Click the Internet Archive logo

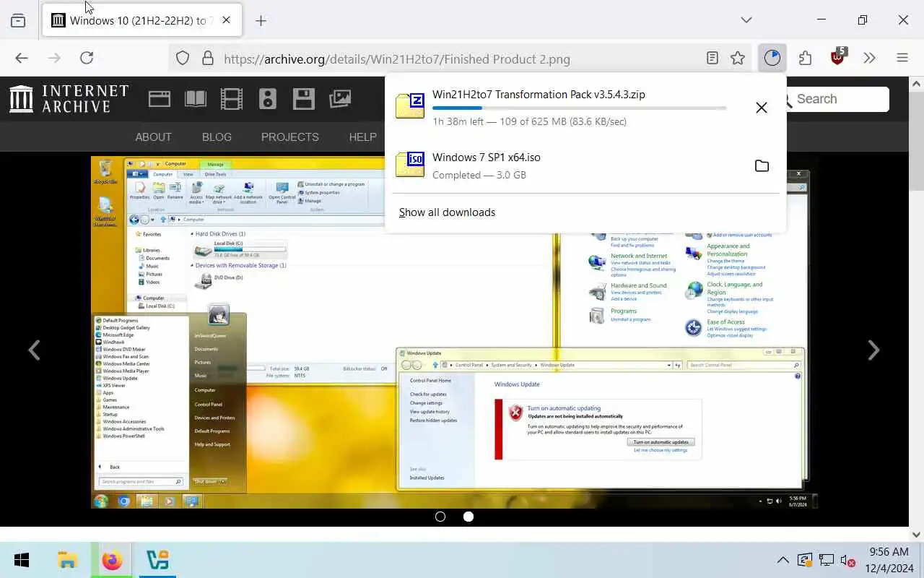[69, 99]
